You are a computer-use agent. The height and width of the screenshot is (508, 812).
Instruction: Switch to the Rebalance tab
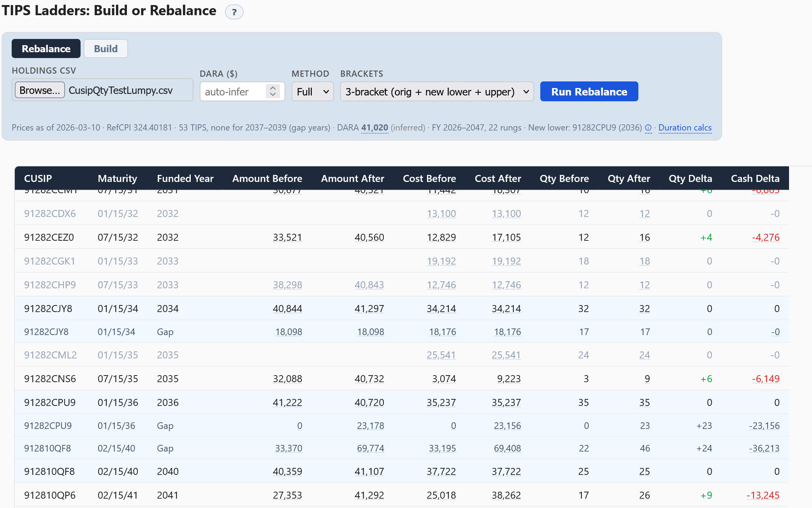[x=46, y=49]
